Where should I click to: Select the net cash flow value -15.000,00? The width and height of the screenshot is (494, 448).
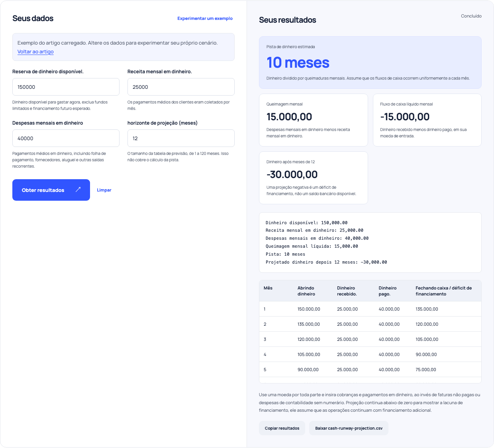click(405, 117)
